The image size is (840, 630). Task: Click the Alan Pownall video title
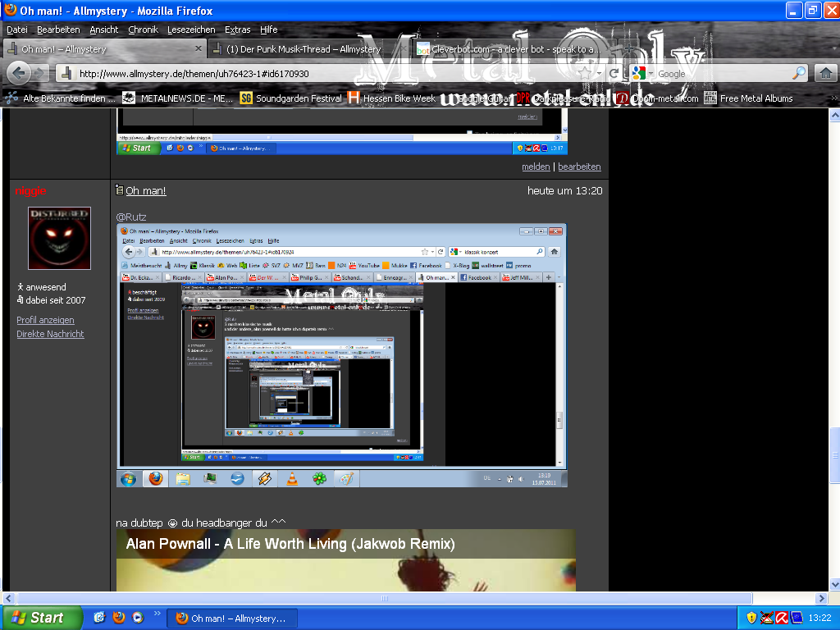(x=290, y=544)
